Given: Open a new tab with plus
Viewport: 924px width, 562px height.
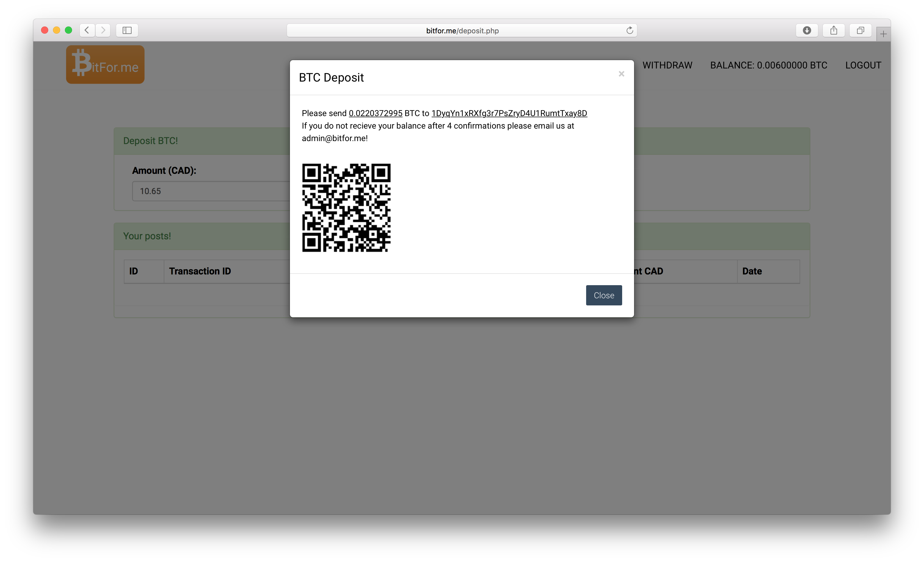Looking at the screenshot, I should 884,34.
